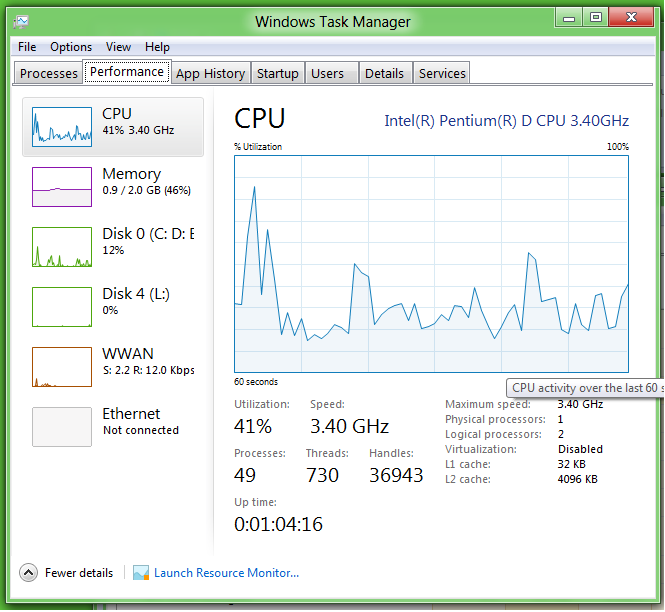
Task: Click the Logical processors value 2
Action: tap(561, 434)
